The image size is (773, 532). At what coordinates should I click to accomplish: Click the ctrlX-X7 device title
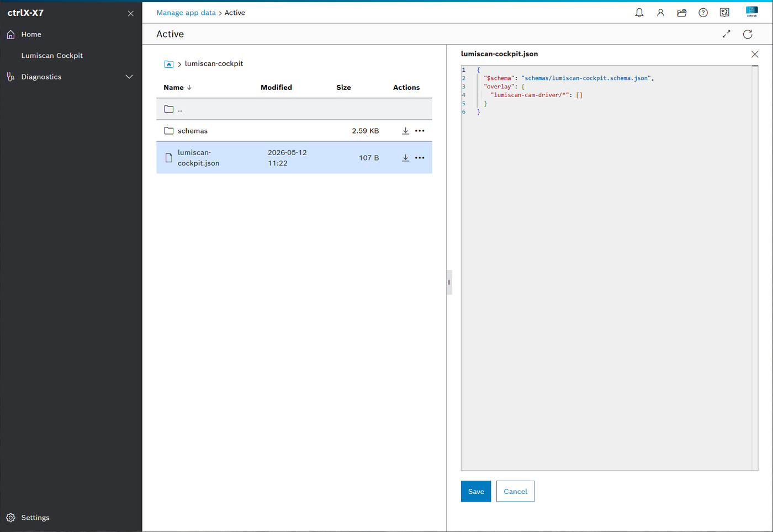[25, 13]
